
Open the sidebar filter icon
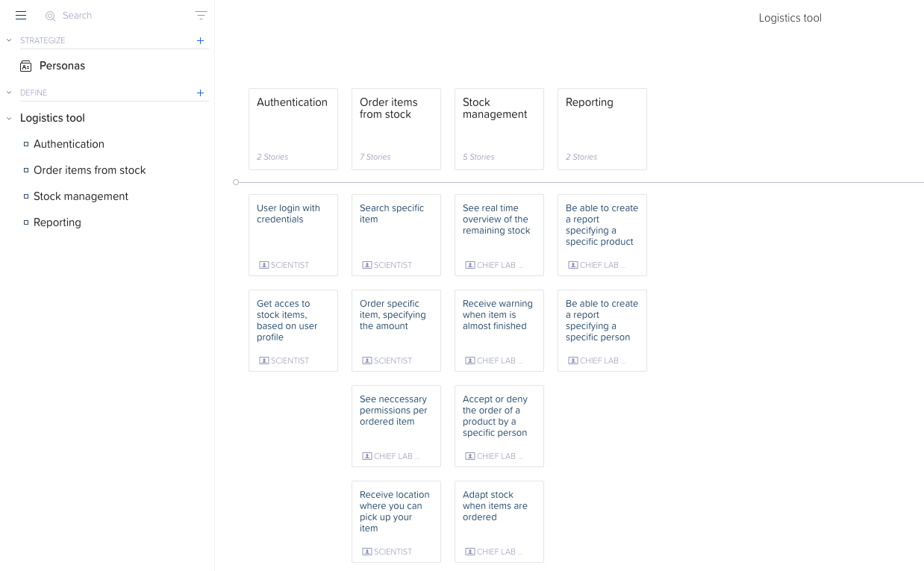coord(201,16)
